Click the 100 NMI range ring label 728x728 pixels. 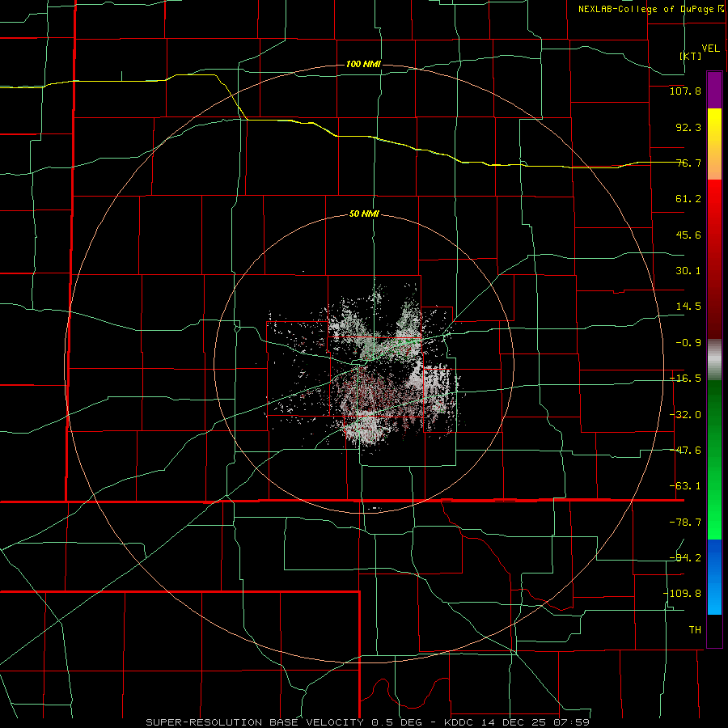point(363,64)
